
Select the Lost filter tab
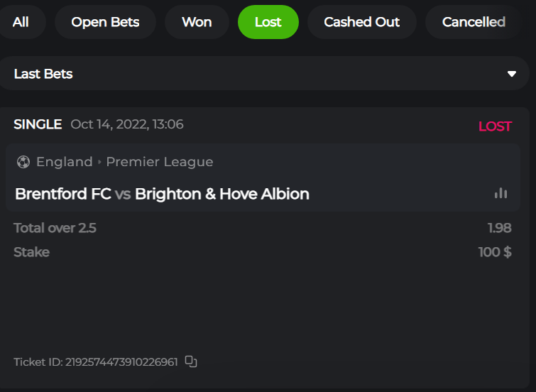(x=268, y=22)
